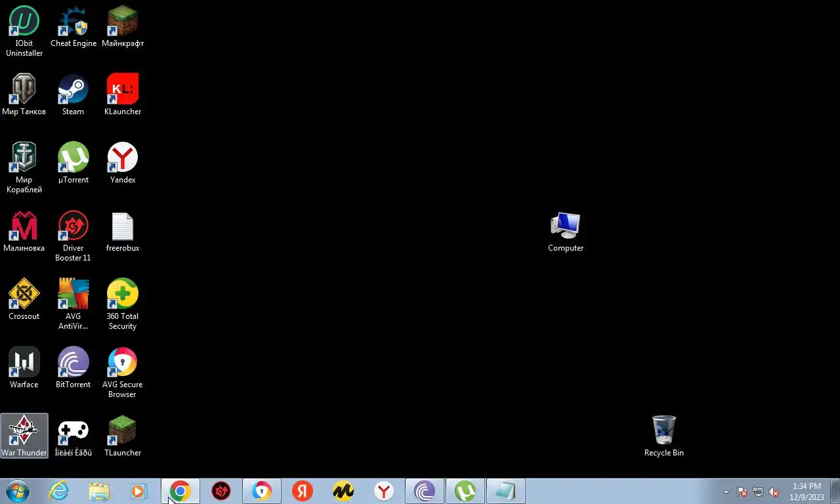Click the red Я Yandex taskbar icon
Screen dimensions: 840x504
tap(303, 491)
